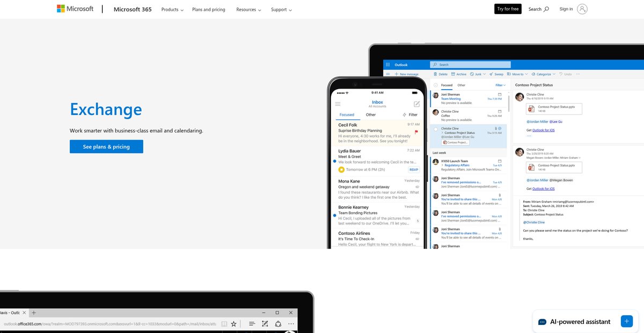
Task: Open the Filter dropdown in the Outlook desktop message list
Action: (x=500, y=85)
